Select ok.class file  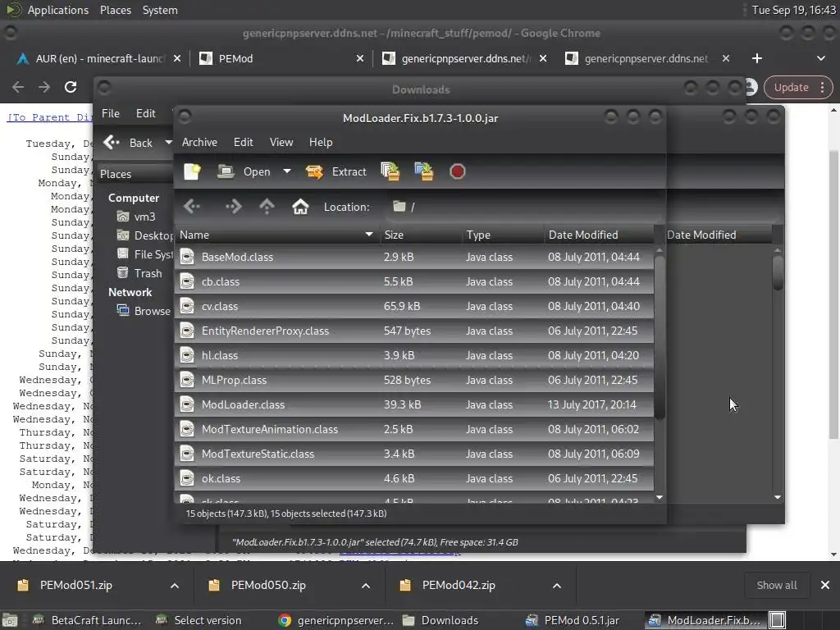[414, 479]
